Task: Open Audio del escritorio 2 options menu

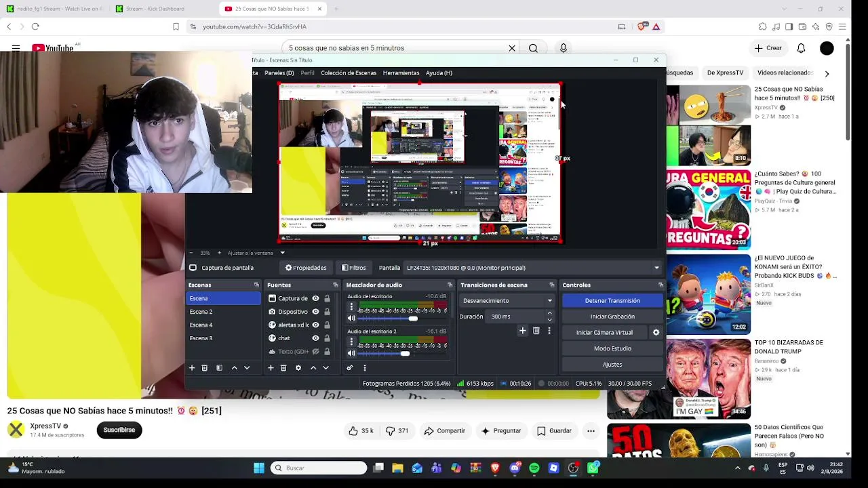Action: pyautogui.click(x=351, y=342)
